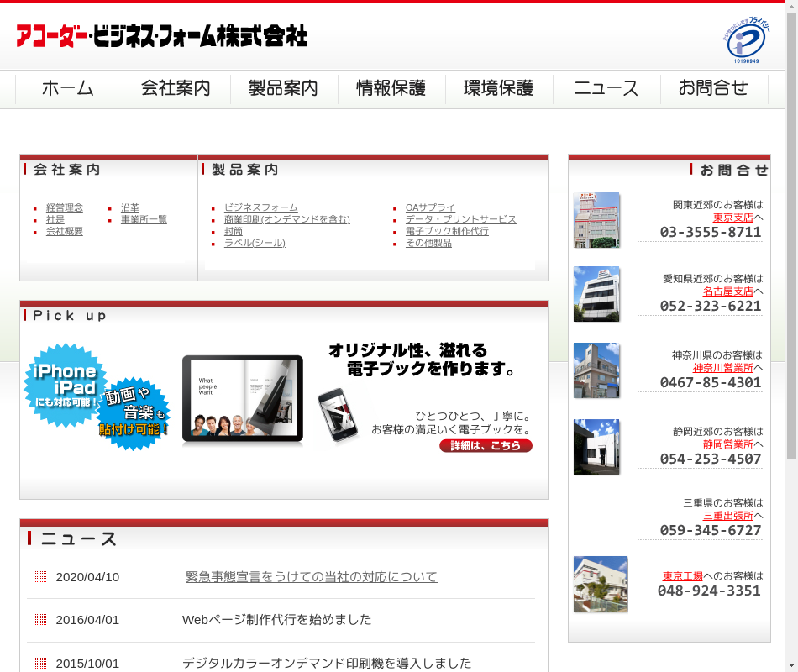Go to the お問合せ navigation tab
Viewport: 798px width, 672px height.
point(713,88)
